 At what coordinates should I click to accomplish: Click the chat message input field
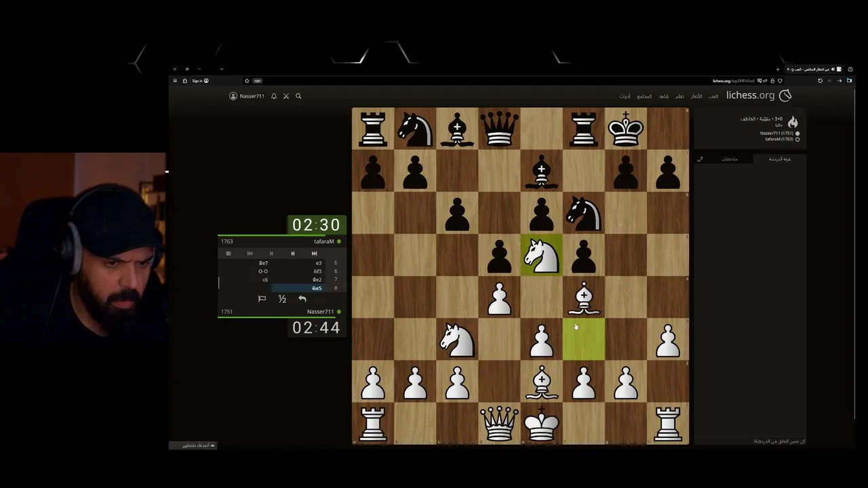750,441
